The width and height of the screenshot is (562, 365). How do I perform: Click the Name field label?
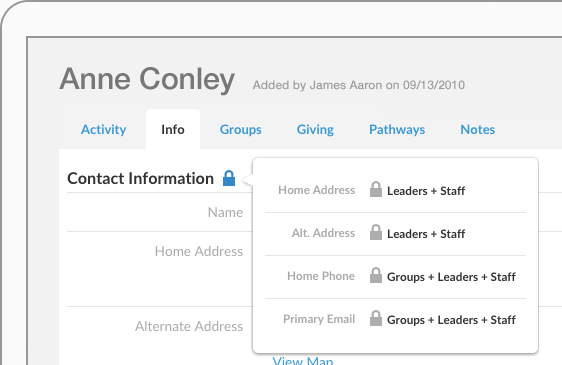coord(225,212)
